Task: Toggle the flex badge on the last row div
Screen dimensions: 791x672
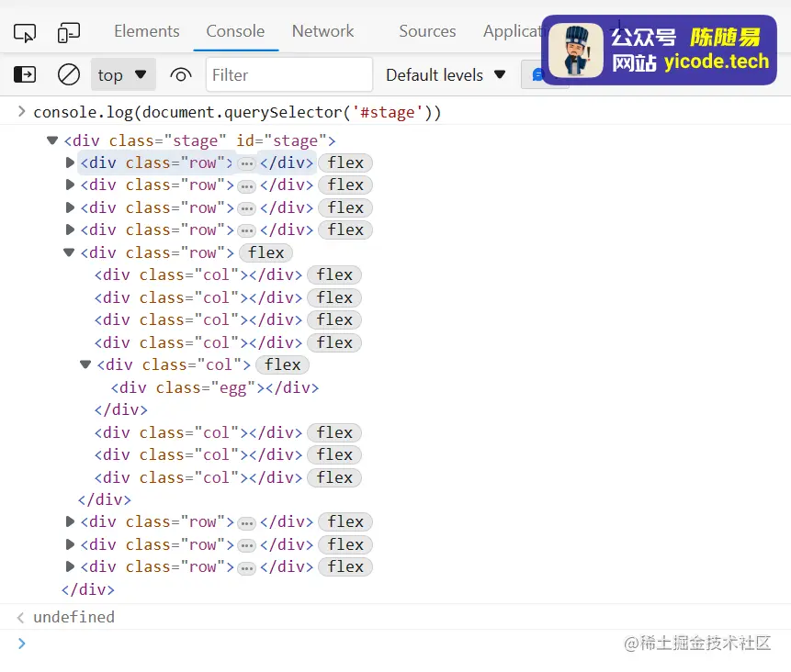Action: pyautogui.click(x=345, y=566)
